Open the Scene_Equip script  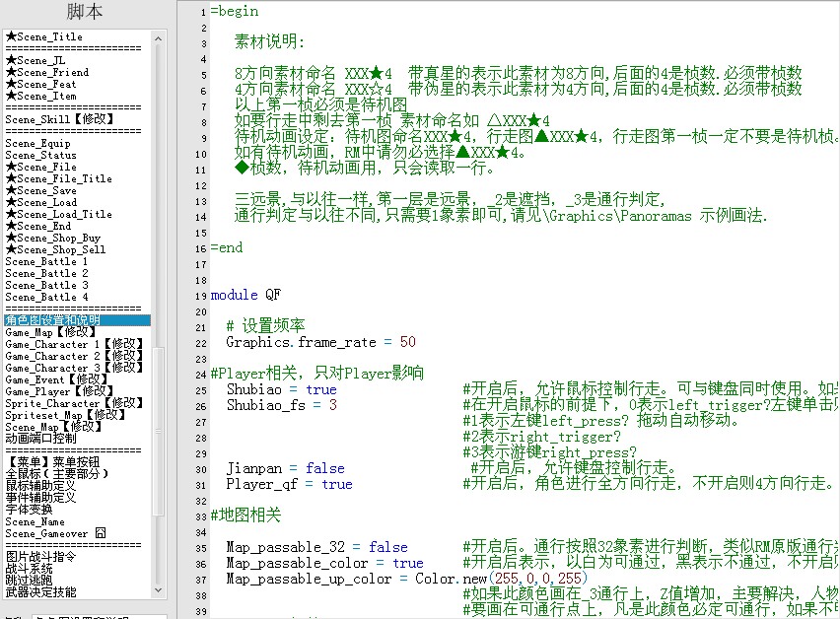(37, 143)
